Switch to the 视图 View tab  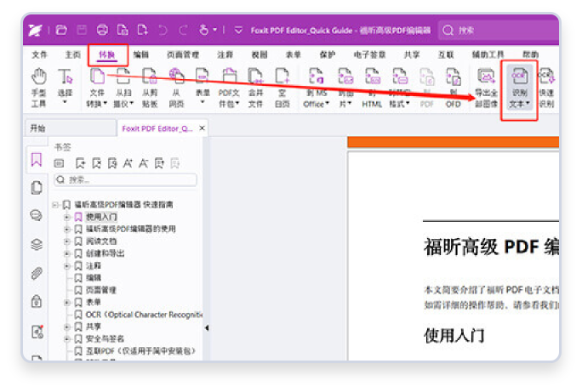click(x=259, y=55)
